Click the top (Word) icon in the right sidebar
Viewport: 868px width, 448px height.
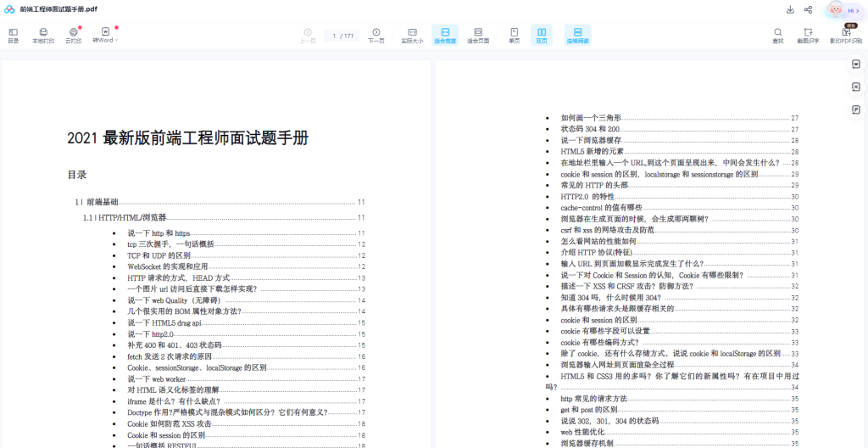point(856,63)
